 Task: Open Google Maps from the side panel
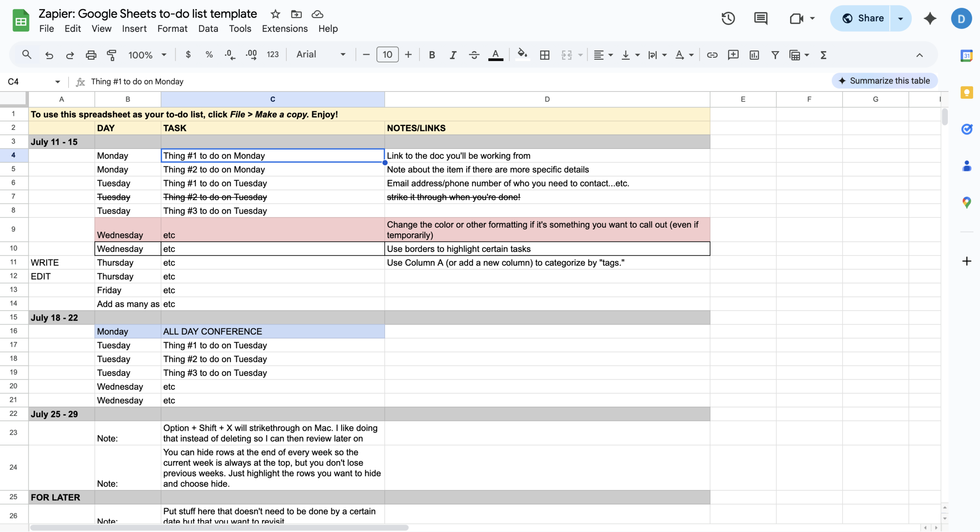[x=967, y=202]
